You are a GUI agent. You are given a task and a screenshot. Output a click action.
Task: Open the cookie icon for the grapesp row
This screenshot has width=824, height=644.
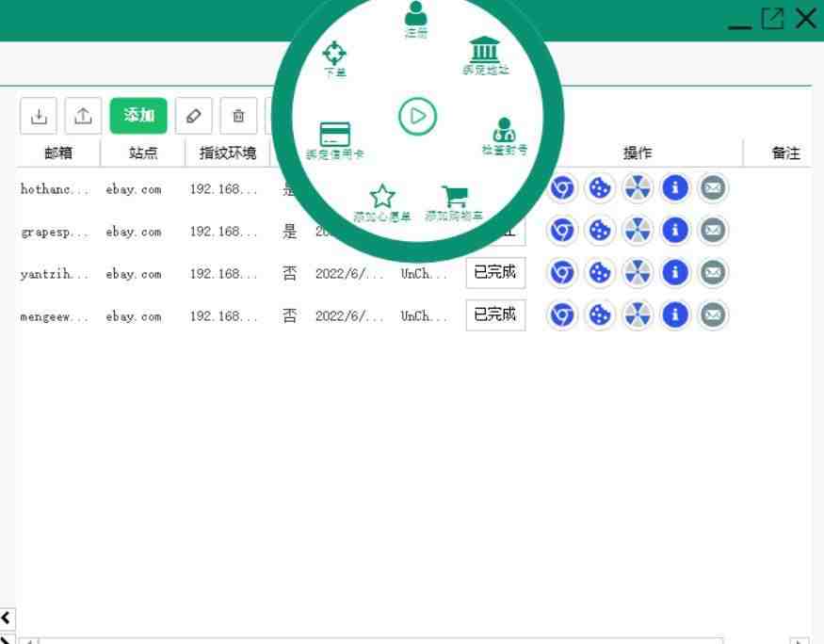(600, 229)
